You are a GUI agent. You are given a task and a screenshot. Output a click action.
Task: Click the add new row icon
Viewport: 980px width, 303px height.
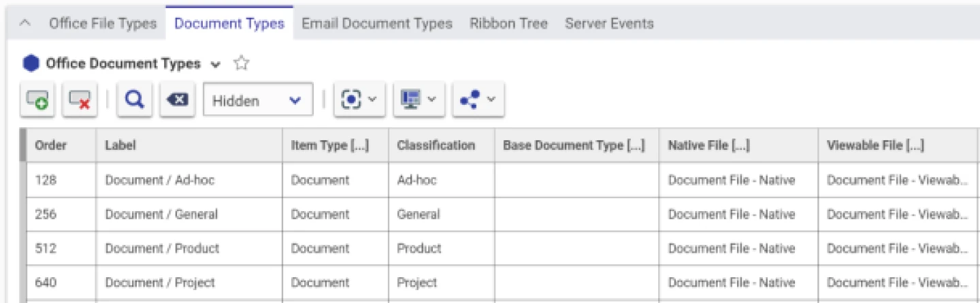[37, 100]
